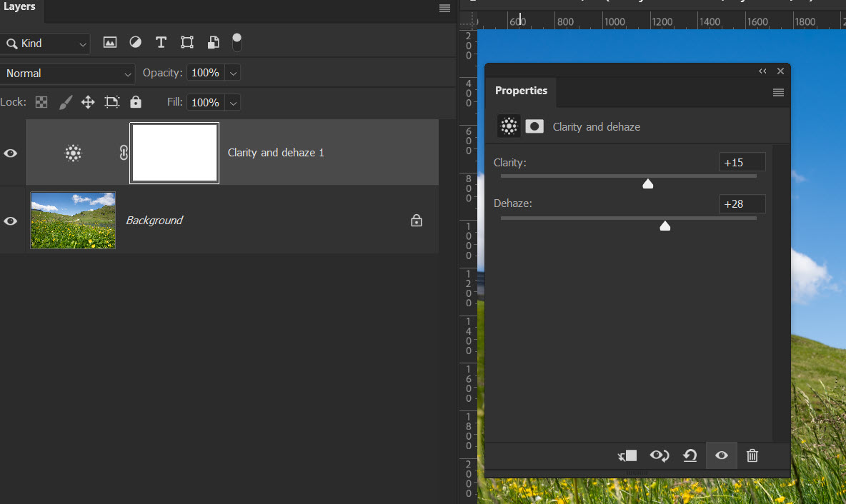Filter layers by shape layer icon

click(x=187, y=43)
